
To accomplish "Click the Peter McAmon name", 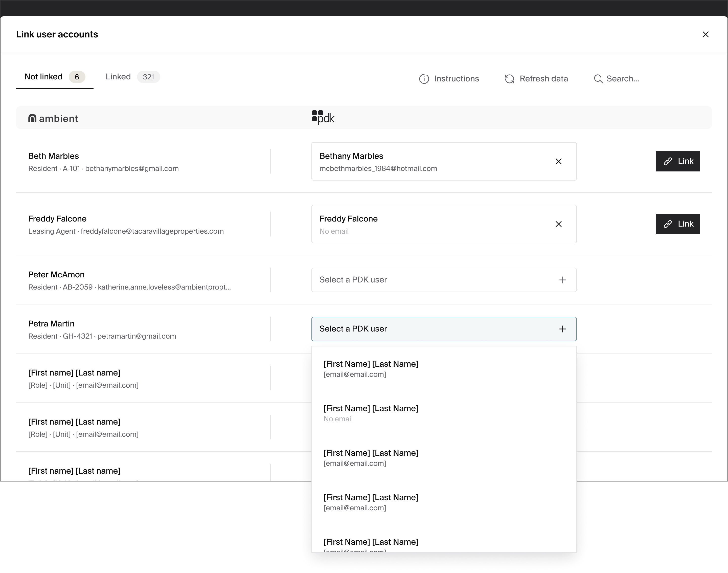I will pos(56,275).
